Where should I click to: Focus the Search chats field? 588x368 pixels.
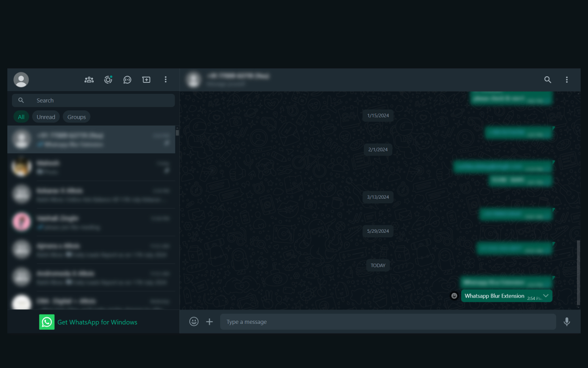tap(93, 100)
